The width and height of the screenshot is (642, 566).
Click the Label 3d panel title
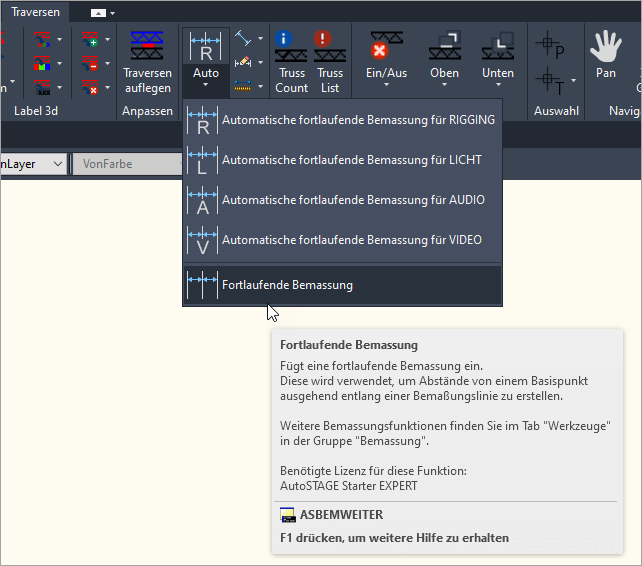[36, 111]
